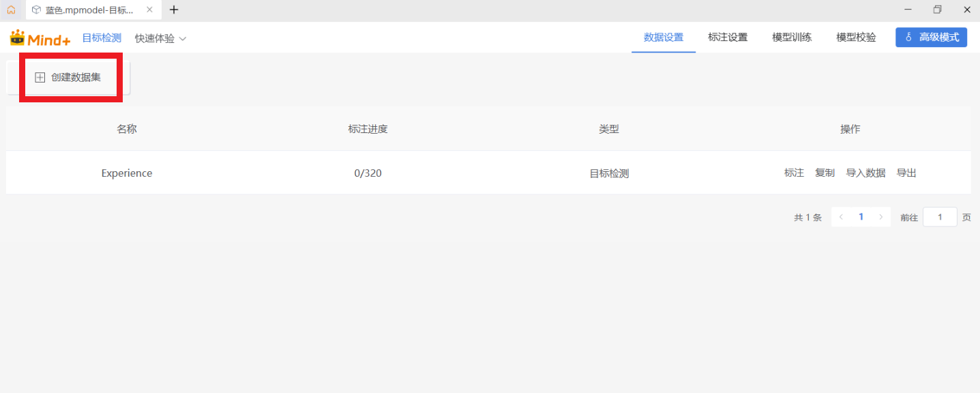Click the home icon in tab bar
Image resolution: width=980 pixels, height=393 pixels.
coord(11,10)
